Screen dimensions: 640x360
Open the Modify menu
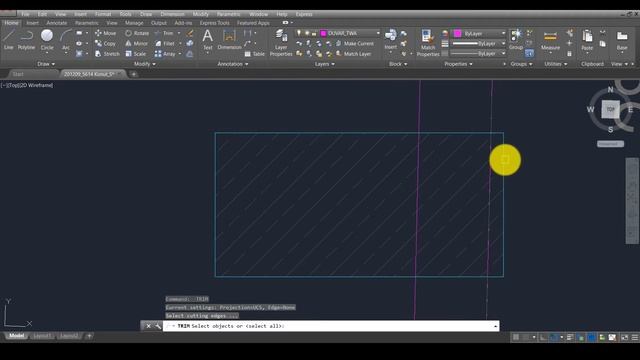click(x=200, y=14)
